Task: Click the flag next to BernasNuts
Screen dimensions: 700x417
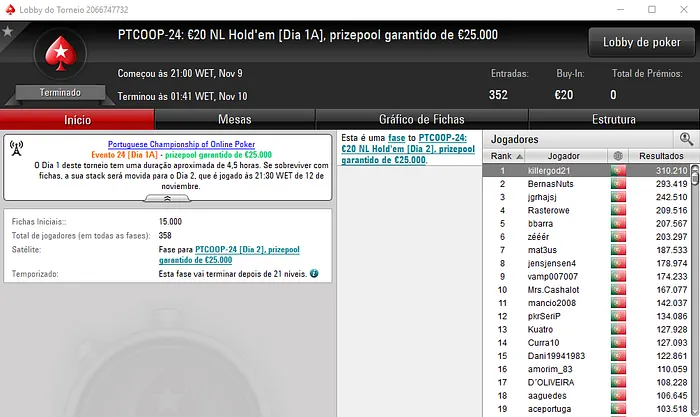Action: (618, 184)
